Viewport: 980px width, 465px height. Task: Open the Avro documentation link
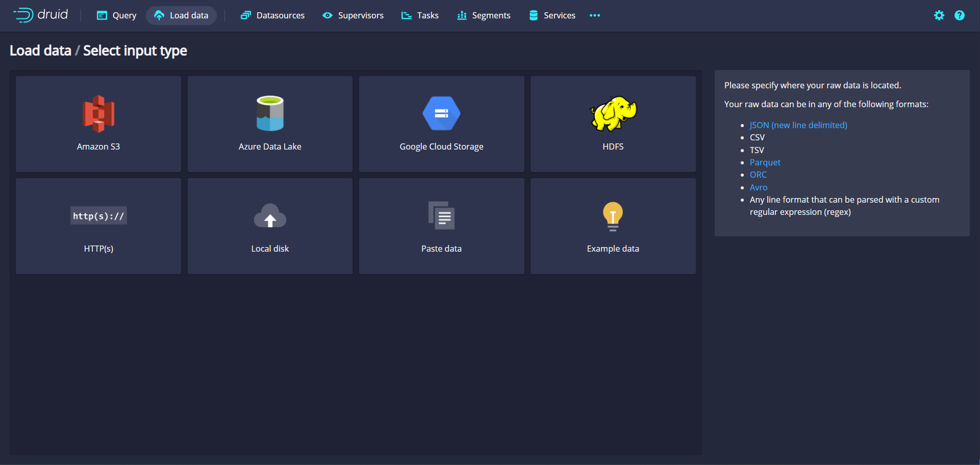click(x=758, y=187)
